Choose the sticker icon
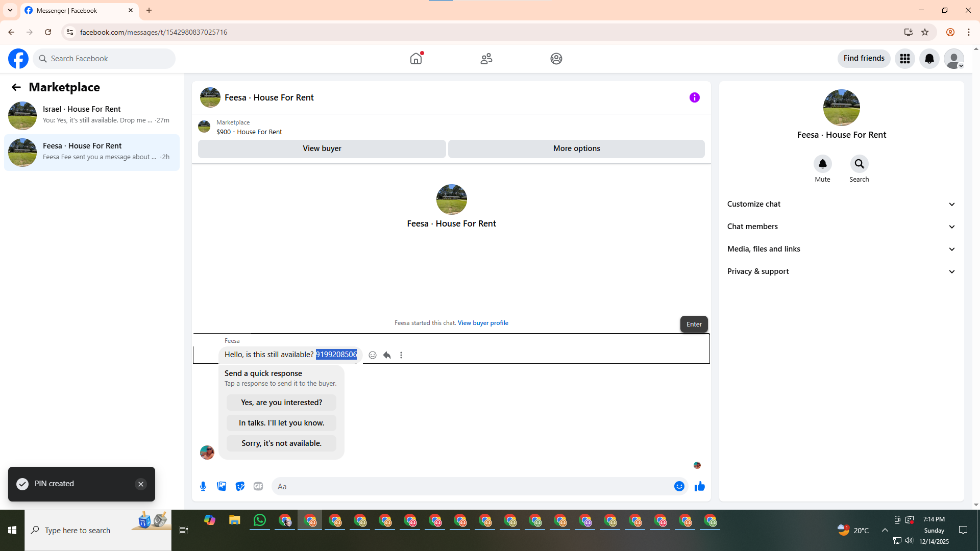Viewport: 980px width, 551px height. [x=240, y=486]
